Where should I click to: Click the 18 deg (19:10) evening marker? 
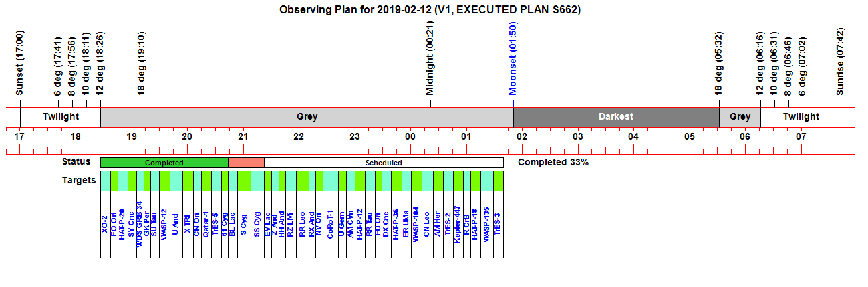(142, 64)
